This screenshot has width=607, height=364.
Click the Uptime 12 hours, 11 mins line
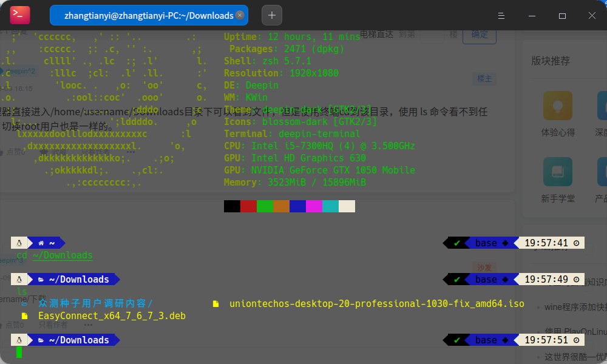[x=293, y=37]
